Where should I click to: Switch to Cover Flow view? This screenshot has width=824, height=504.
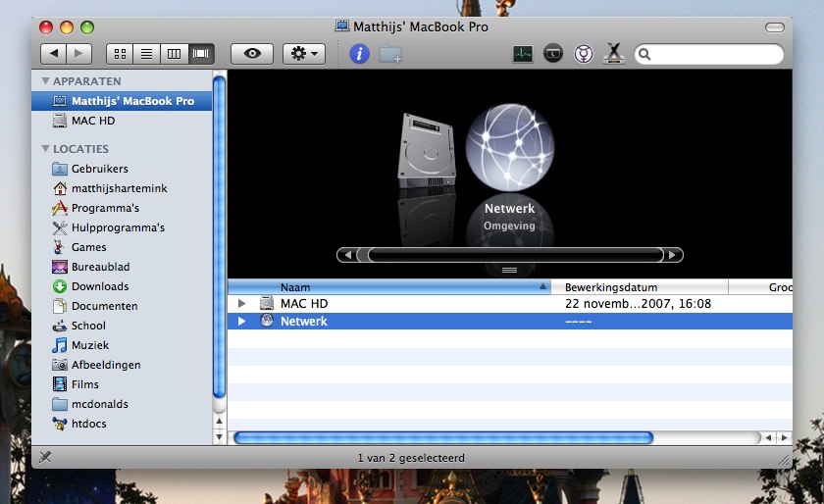[x=201, y=54]
